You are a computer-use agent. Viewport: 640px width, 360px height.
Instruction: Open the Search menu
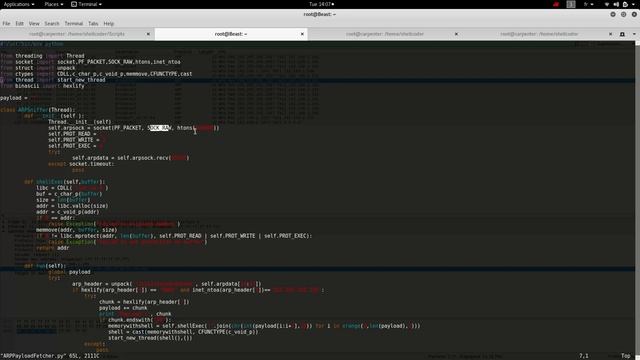(52, 24)
